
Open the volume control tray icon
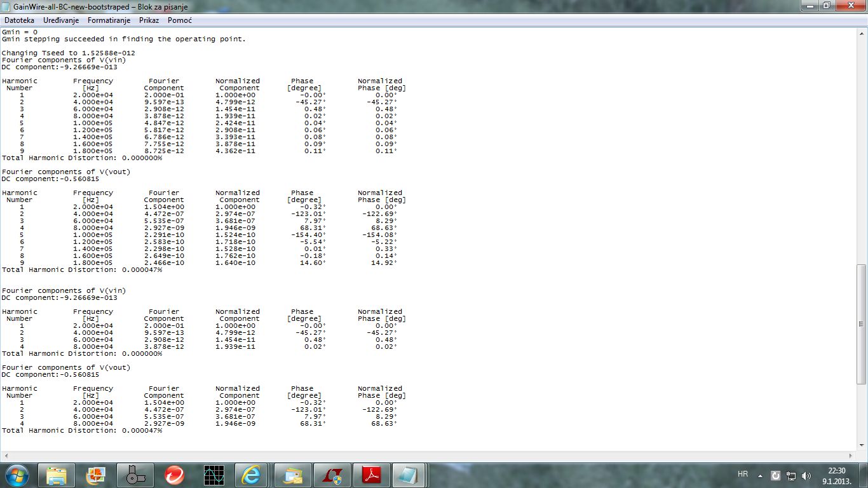pos(807,475)
